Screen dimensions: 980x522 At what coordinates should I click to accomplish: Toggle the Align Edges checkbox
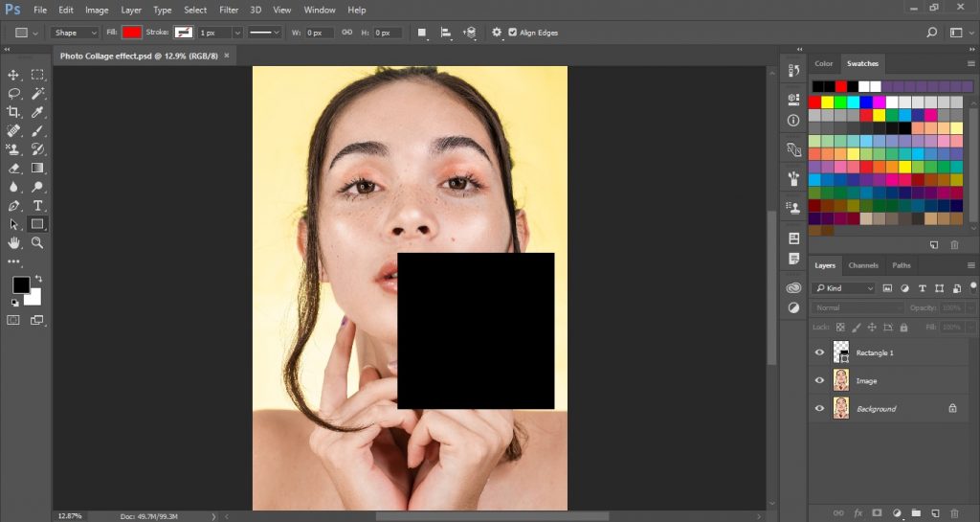tap(513, 33)
